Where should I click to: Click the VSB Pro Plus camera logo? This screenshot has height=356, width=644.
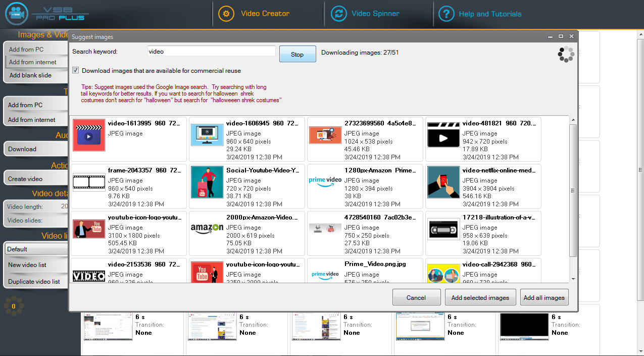tap(16, 14)
